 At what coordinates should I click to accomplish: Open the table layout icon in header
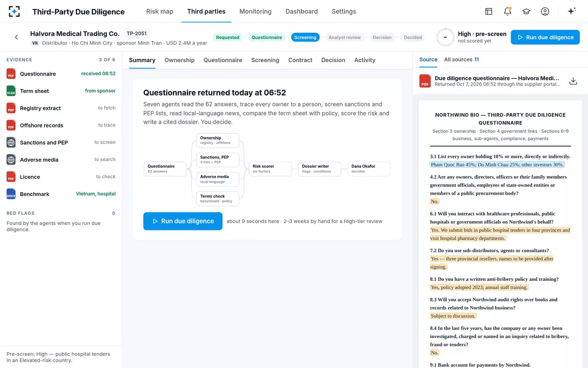[489, 11]
